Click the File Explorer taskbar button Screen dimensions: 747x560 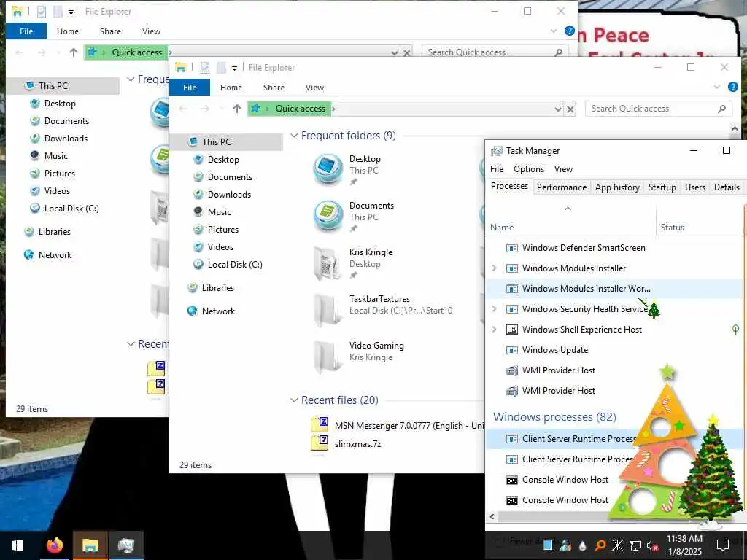(90, 545)
